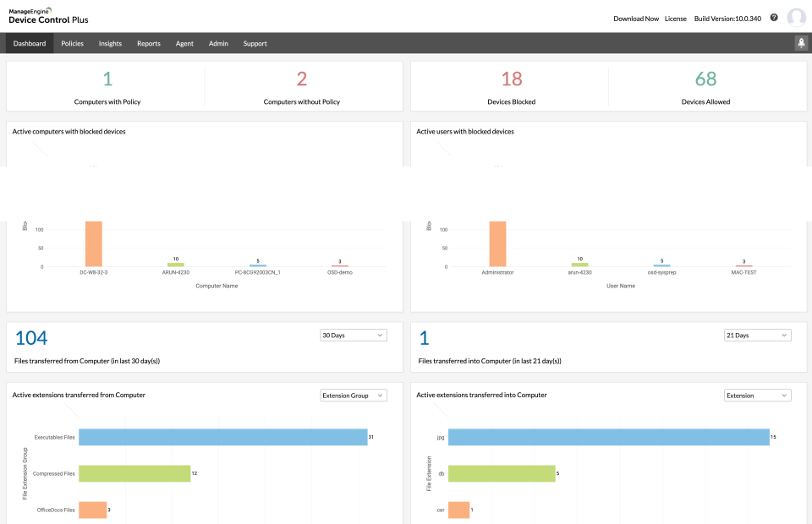Viewport: 812px width, 524px height.
Task: Switch to the Policies menu
Action: pos(72,43)
